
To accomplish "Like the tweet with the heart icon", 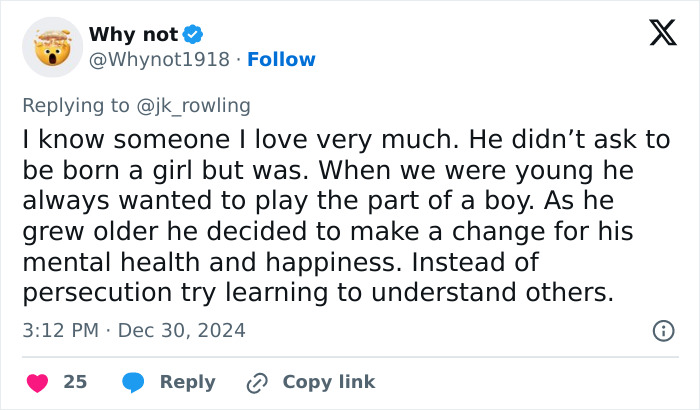I will [37, 382].
